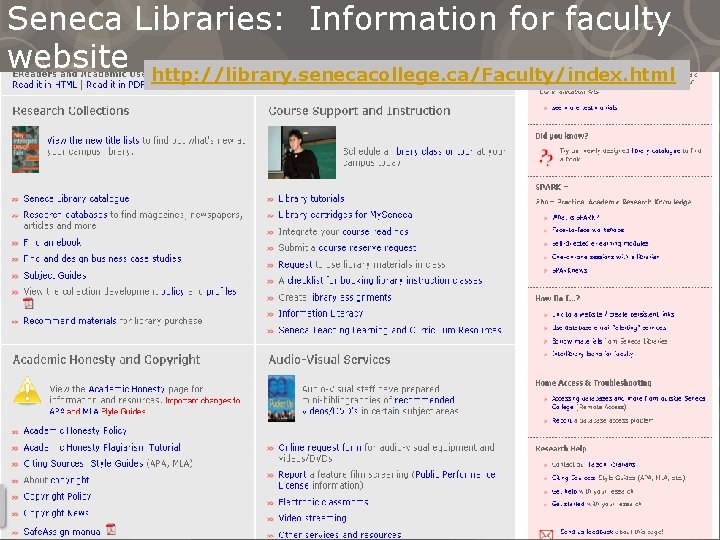Open Research databases link
Screen dimensions: 720x540
coord(66,215)
